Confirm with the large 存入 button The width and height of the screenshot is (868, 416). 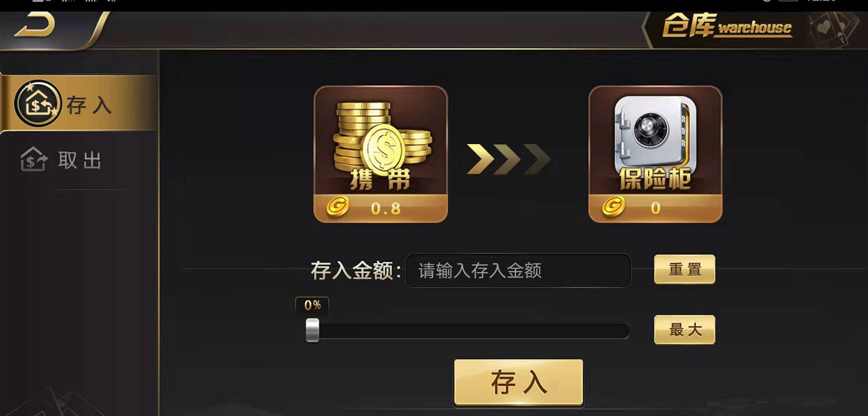[x=519, y=382]
